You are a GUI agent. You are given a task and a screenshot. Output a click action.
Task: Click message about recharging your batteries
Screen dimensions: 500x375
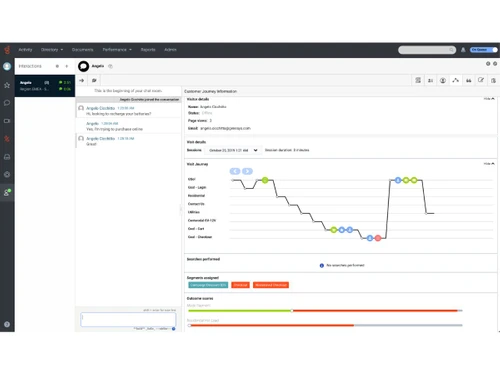coord(119,114)
